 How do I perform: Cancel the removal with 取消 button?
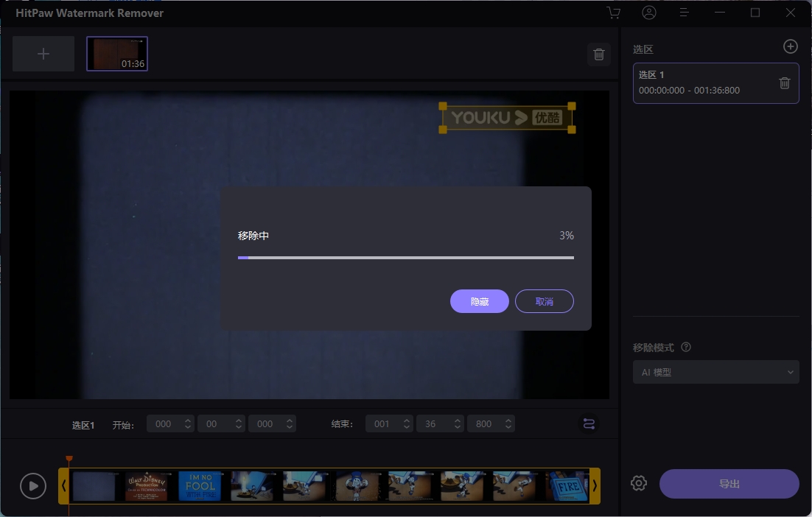click(x=545, y=301)
